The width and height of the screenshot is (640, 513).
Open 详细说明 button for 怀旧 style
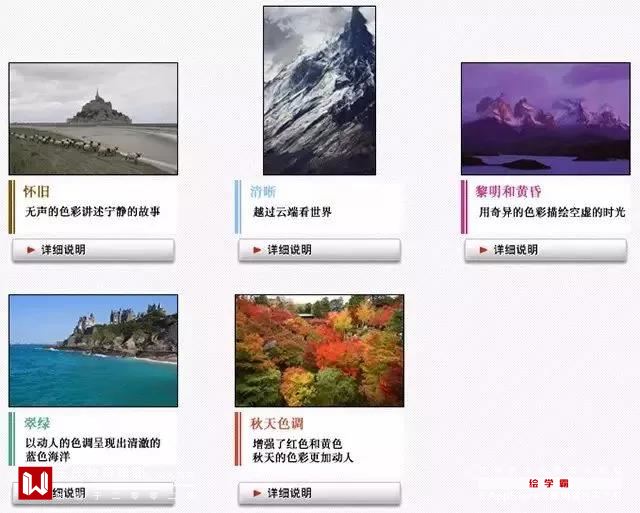[93, 250]
